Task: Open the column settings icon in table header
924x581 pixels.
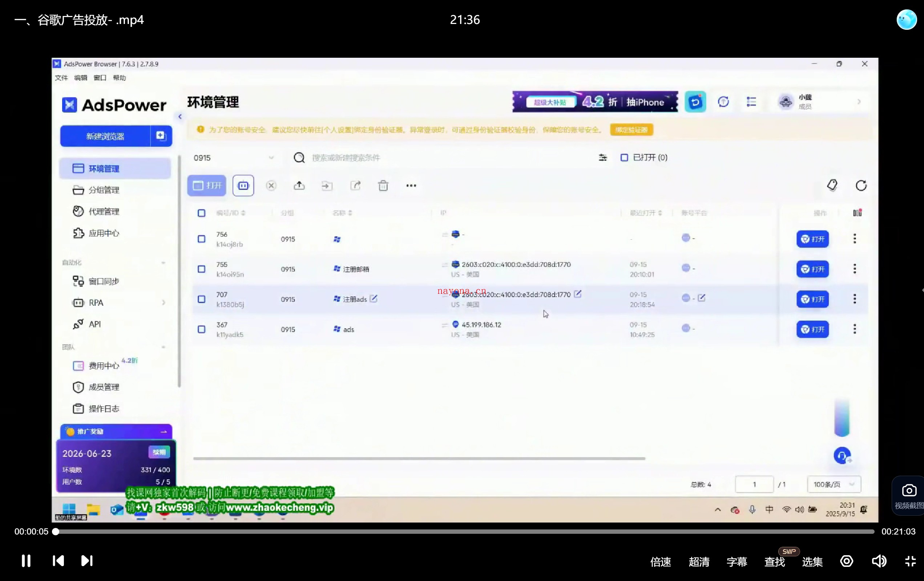Action: pos(857,213)
